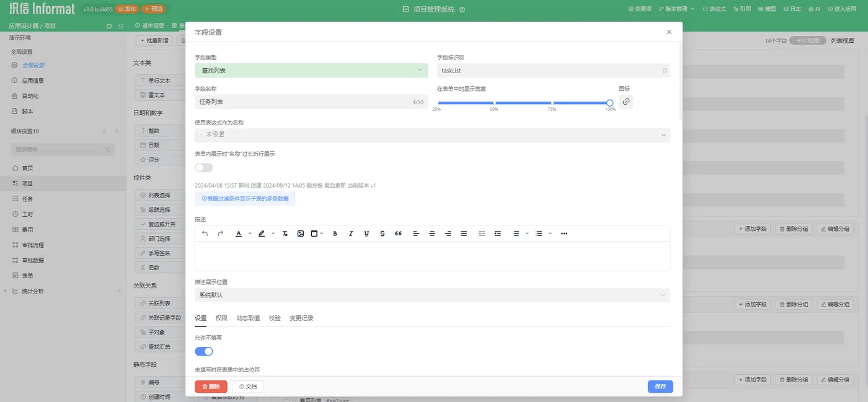This screenshot has height=402, width=868.
Task: Center align description text
Action: (x=432, y=234)
